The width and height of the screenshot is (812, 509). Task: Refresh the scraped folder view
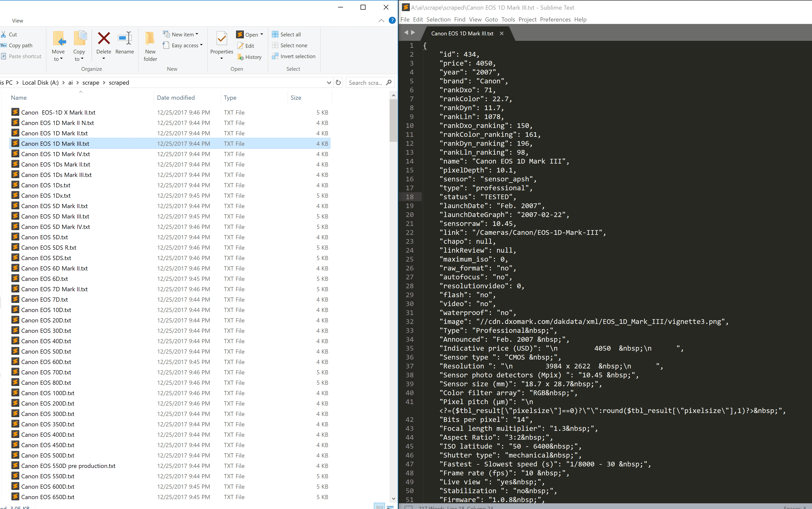(x=339, y=82)
